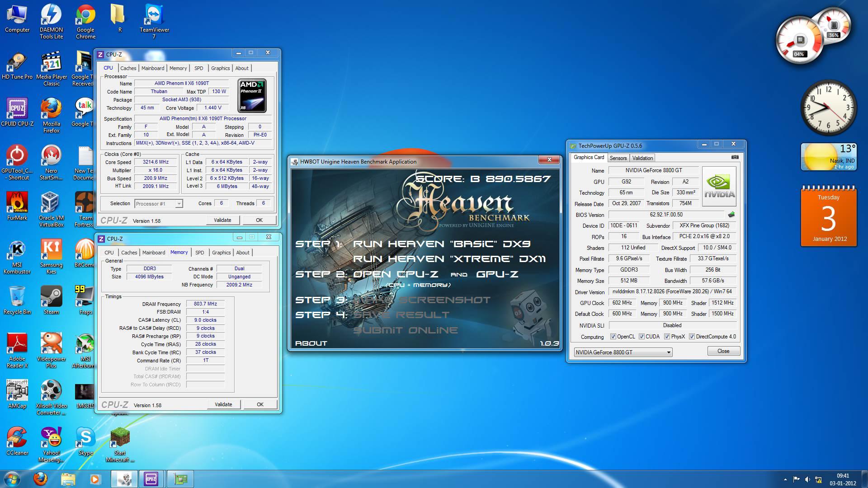The height and width of the screenshot is (488, 868).
Task: Click the calendar gadget showing January 2012
Action: coord(829,216)
